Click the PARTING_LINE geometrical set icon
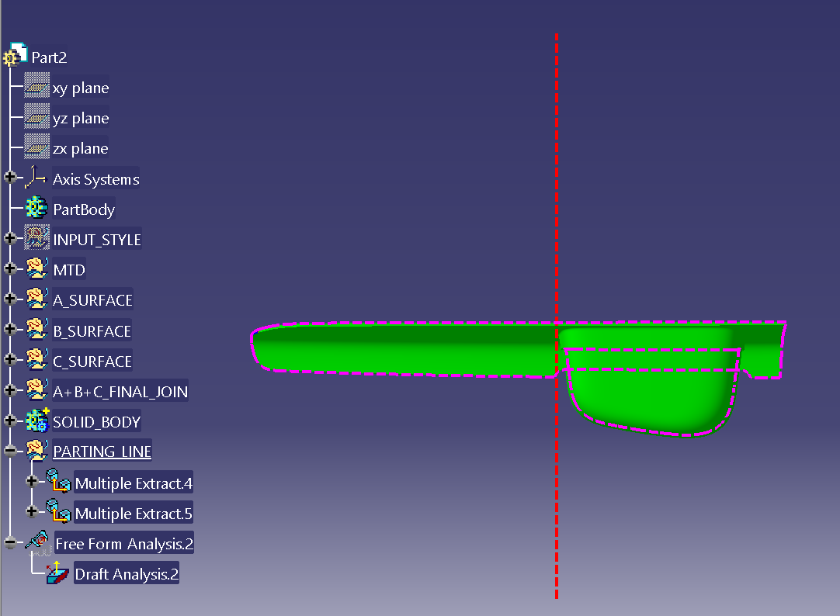 click(x=37, y=451)
